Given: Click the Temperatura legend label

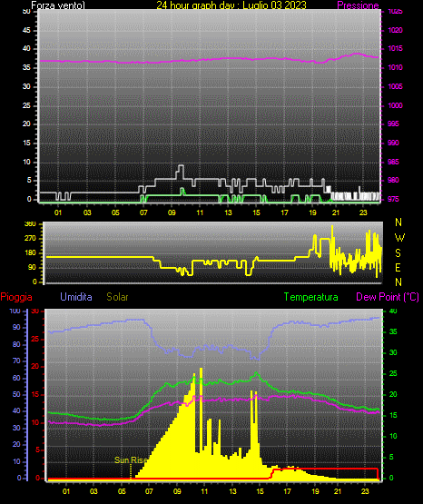Looking at the screenshot, I should [310, 297].
